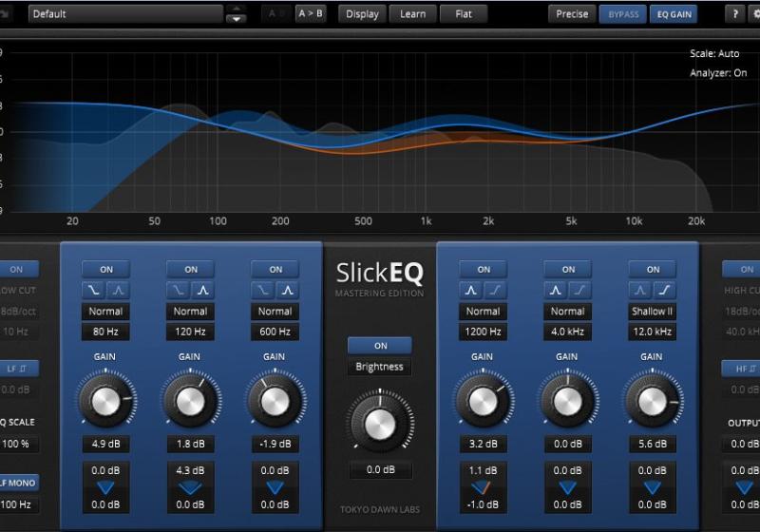This screenshot has height=532, width=760.
Task: Open plugin settings gear icon
Action: point(756,14)
